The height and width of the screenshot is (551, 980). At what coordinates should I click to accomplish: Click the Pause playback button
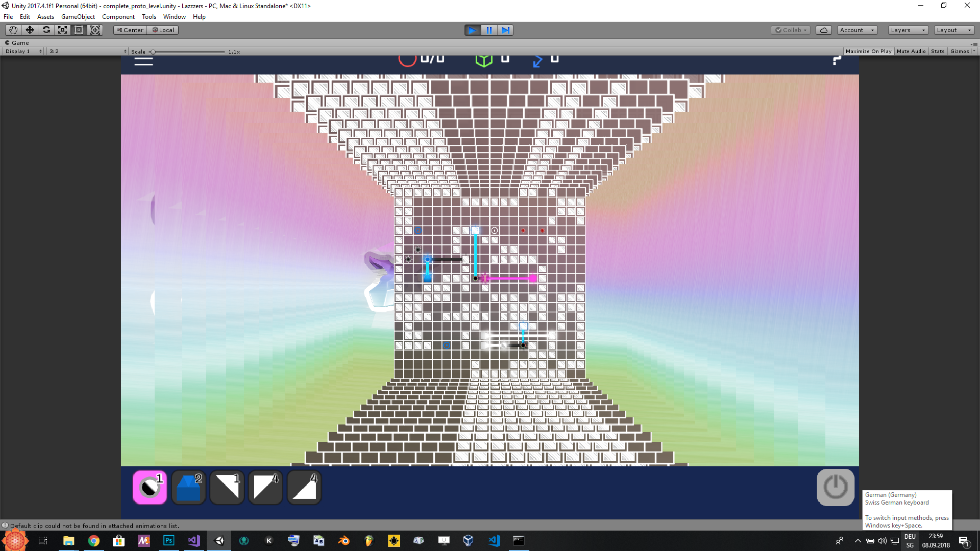pyautogui.click(x=489, y=30)
